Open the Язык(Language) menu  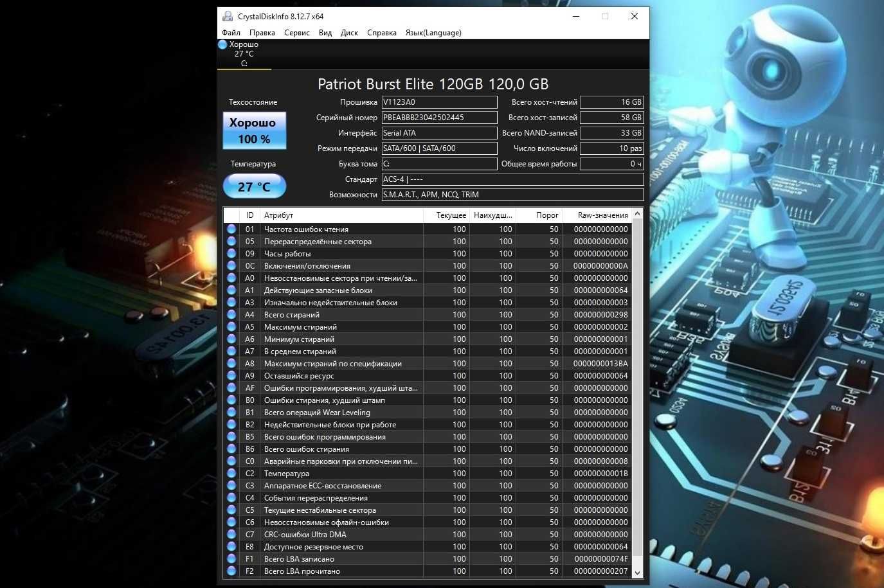(433, 33)
